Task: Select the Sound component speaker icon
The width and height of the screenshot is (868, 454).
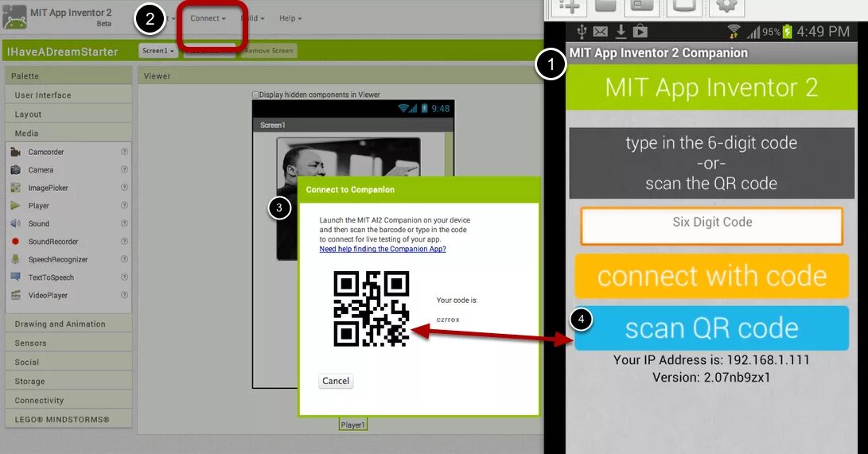Action: 15,223
